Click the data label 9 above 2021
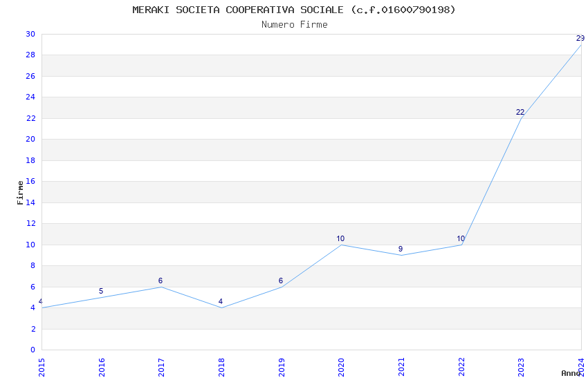This screenshot has height=380, width=588. tap(401, 249)
